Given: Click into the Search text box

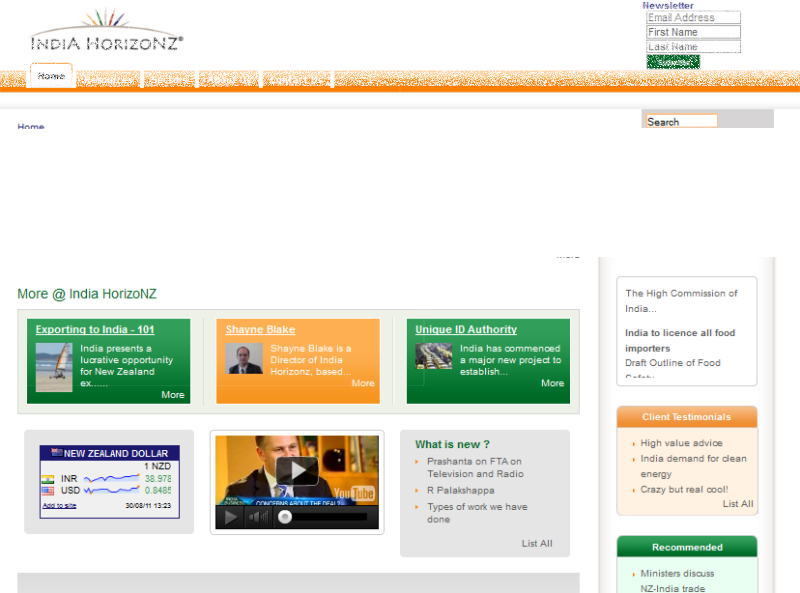Looking at the screenshot, I should [x=681, y=122].
